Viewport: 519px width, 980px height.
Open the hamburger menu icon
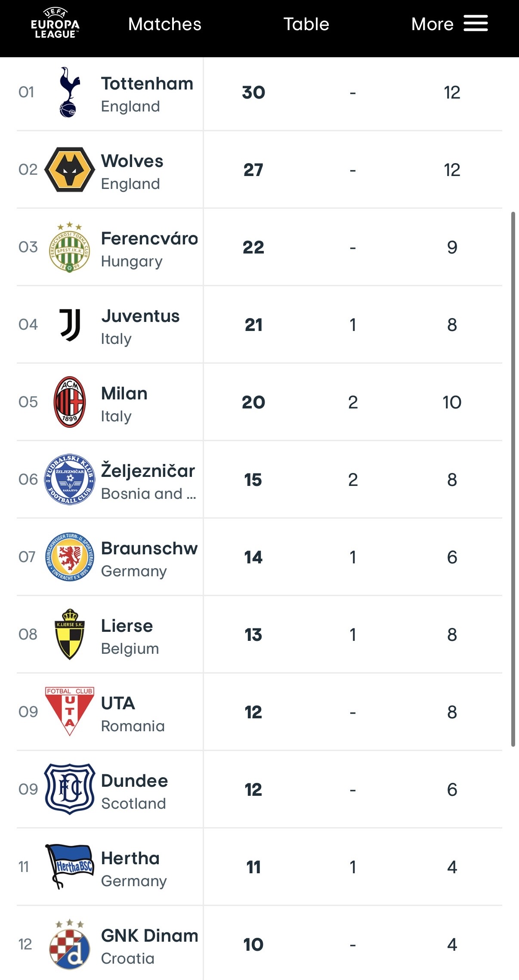(x=476, y=23)
